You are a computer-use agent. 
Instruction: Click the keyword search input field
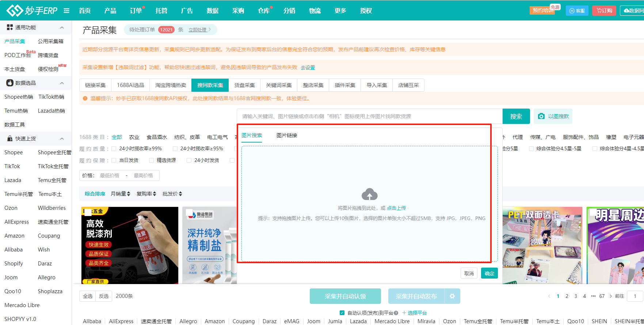click(x=369, y=116)
